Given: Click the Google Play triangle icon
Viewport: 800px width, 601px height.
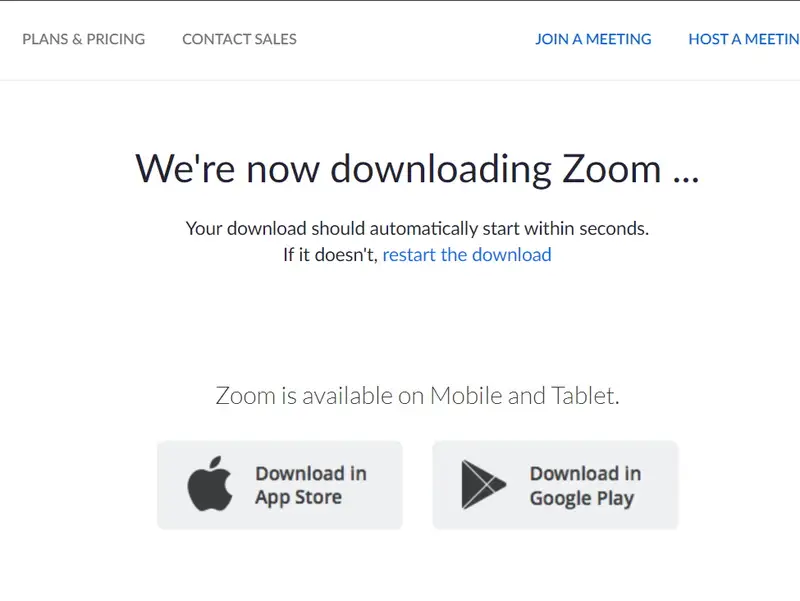Looking at the screenshot, I should click(x=483, y=485).
